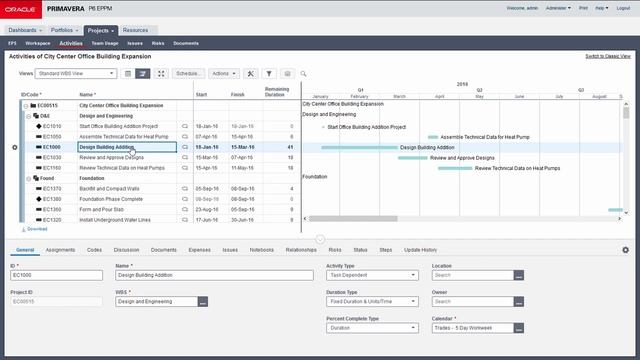Viewport: 640px width, 360px height.
Task: Open row actions gear beside EC1000
Action: point(15,147)
